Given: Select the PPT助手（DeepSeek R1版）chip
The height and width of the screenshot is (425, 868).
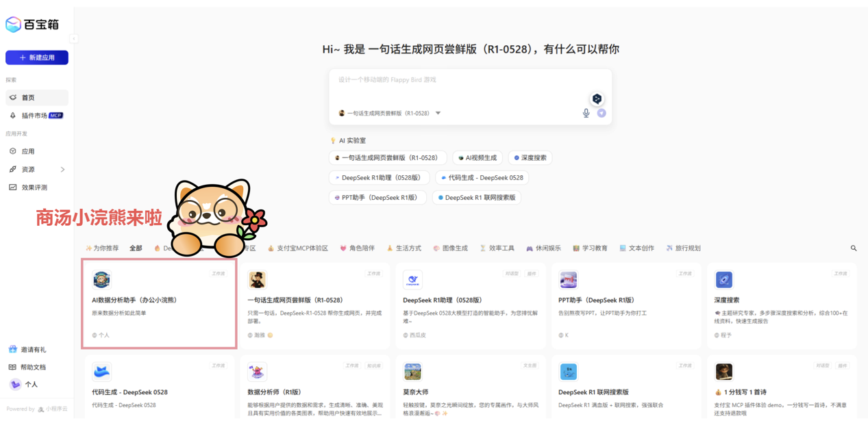Looking at the screenshot, I should pyautogui.click(x=377, y=198).
